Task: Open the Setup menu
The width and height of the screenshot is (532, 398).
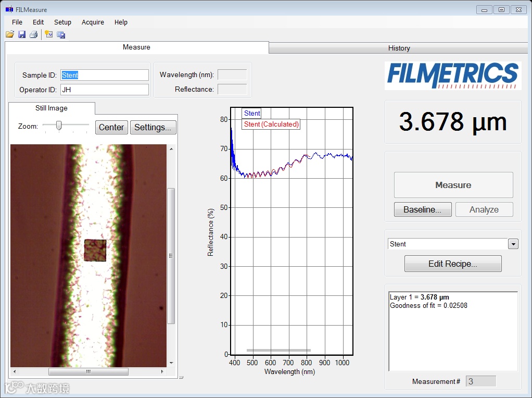Action: coord(63,22)
